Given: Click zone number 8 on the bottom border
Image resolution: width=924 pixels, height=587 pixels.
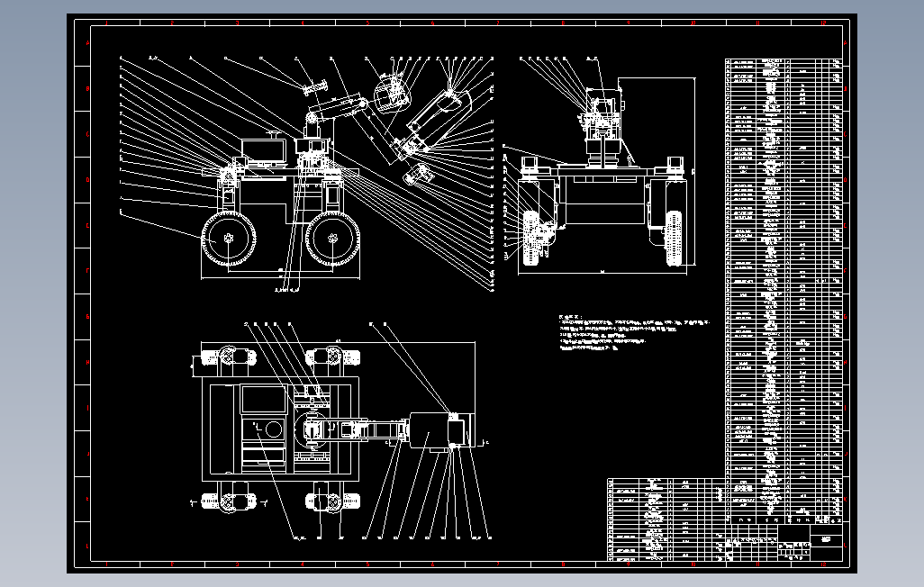Looking at the screenshot, I should (x=563, y=564).
